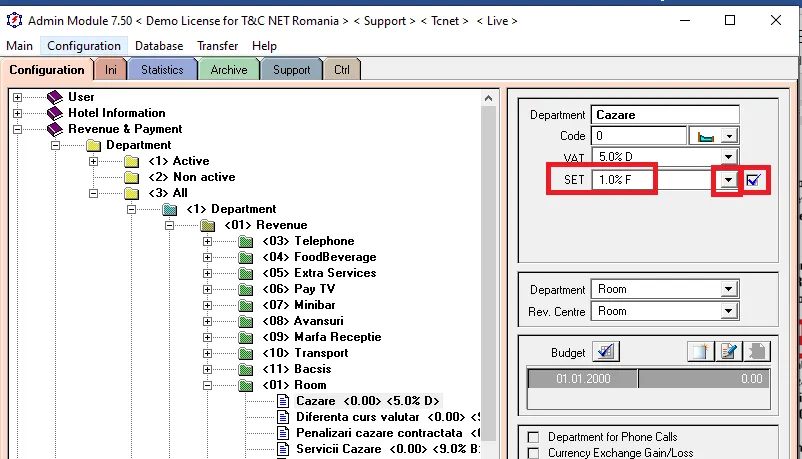The image size is (802, 459).
Task: Click the Diferenta curs valutar document icon
Action: click(x=283, y=417)
